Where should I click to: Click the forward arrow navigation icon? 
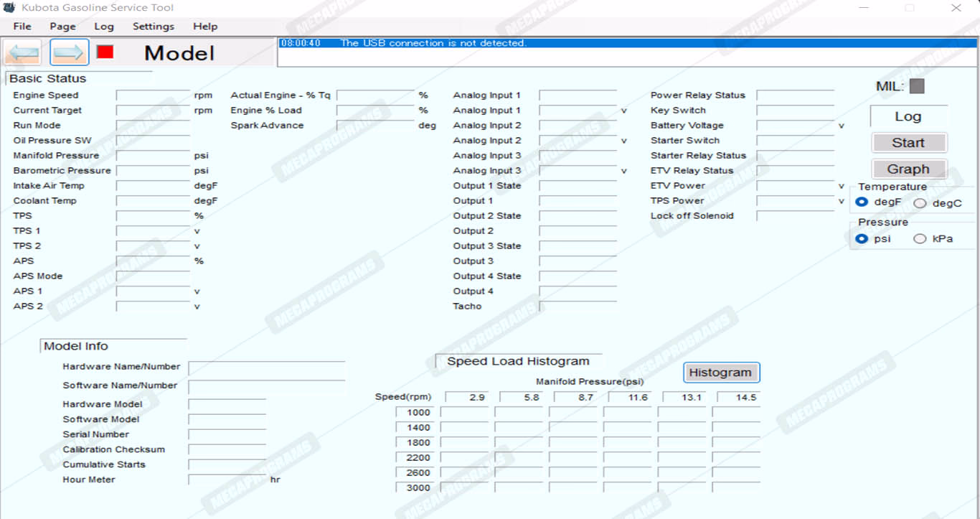pyautogui.click(x=69, y=53)
